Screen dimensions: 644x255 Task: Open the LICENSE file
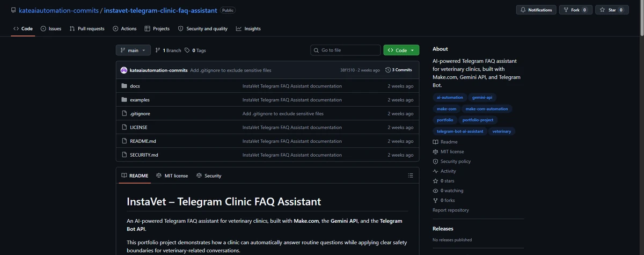138,127
